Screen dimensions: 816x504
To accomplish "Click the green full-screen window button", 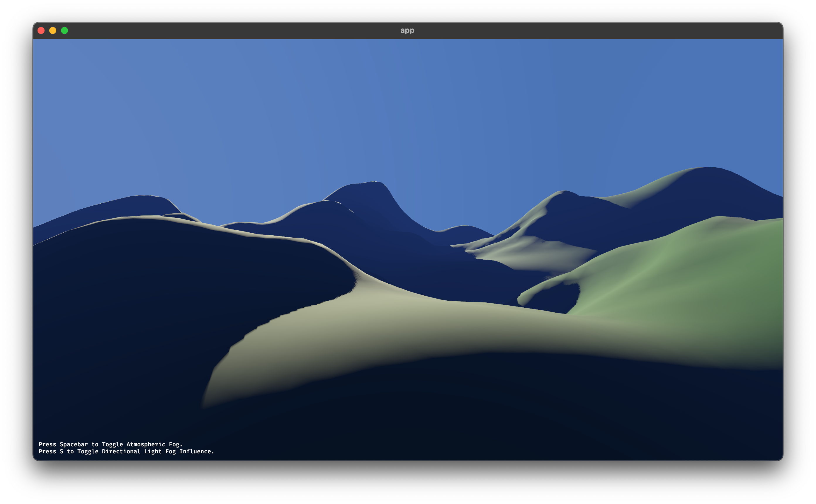I will pos(64,31).
